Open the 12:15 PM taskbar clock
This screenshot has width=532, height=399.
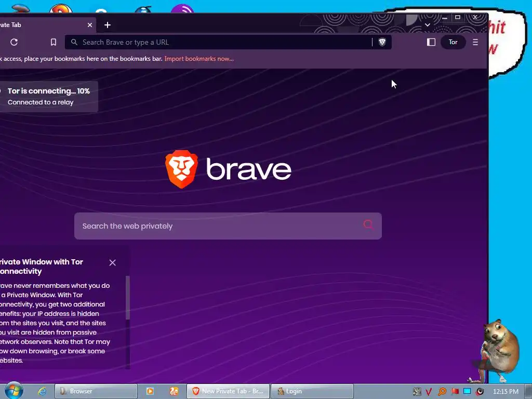506,392
